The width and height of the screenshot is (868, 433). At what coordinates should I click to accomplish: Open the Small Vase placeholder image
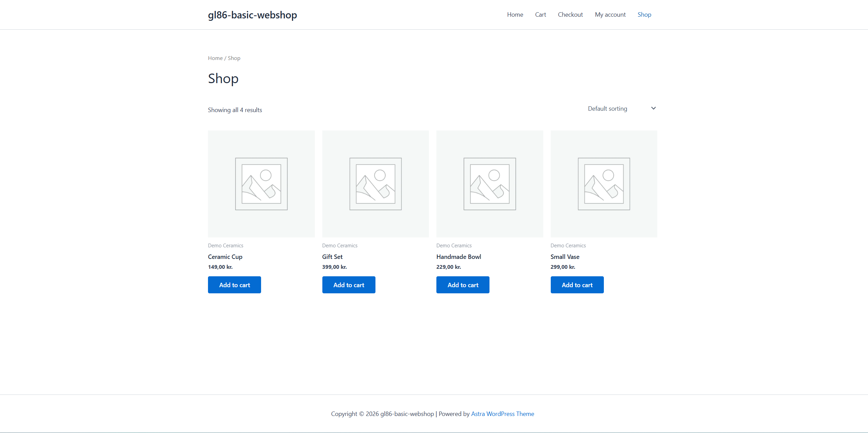point(604,184)
